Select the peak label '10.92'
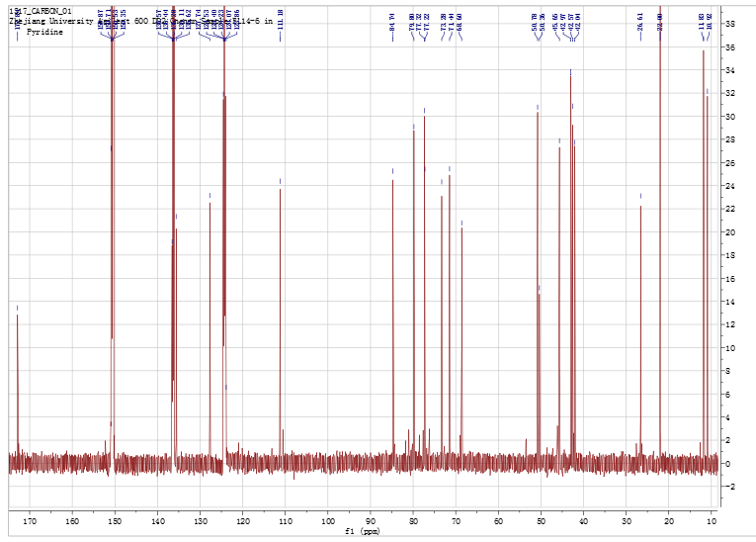 click(x=710, y=22)
